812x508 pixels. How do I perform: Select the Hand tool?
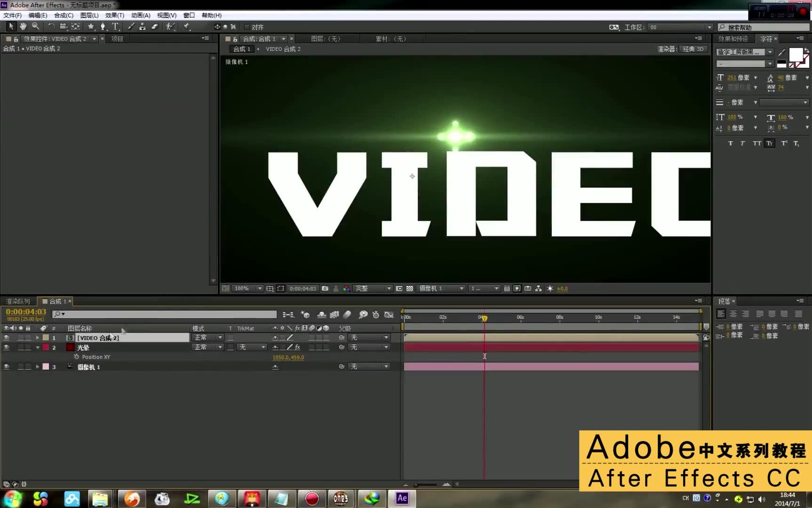coord(23,26)
